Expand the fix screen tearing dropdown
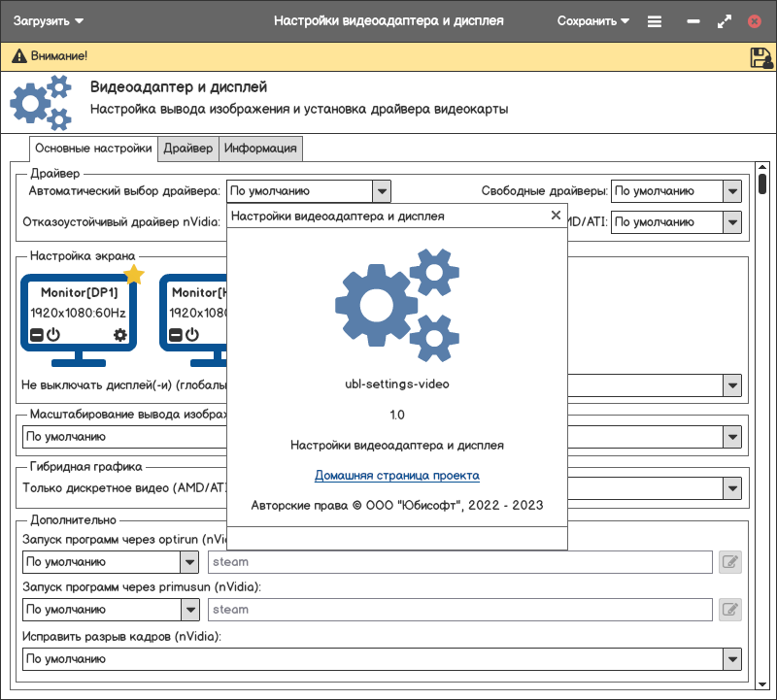Screen dimensions: 777x700 (732, 659)
